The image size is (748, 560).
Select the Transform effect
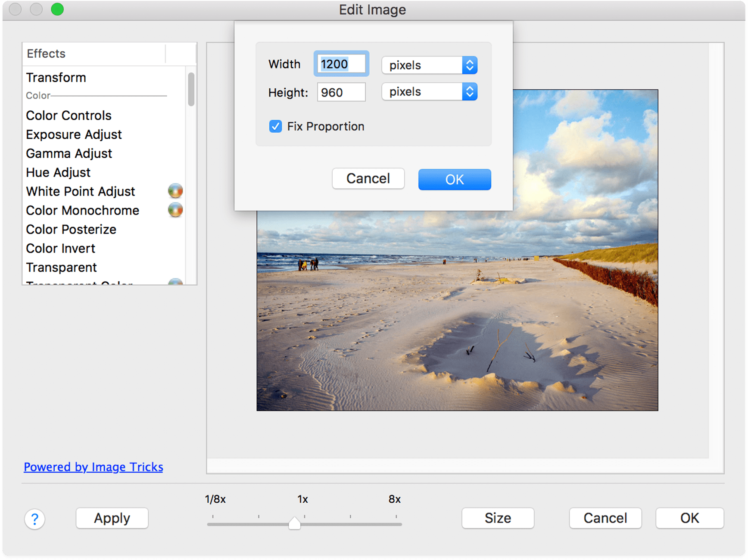[56, 78]
